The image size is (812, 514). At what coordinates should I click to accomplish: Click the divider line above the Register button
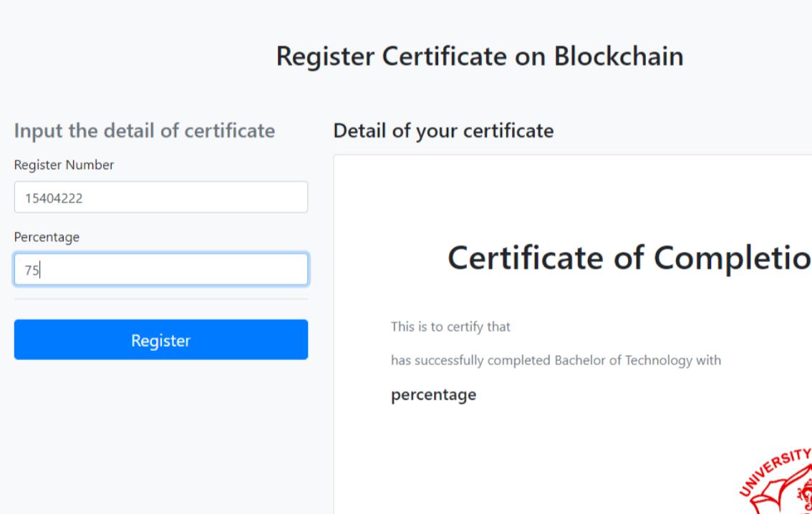tap(160, 299)
